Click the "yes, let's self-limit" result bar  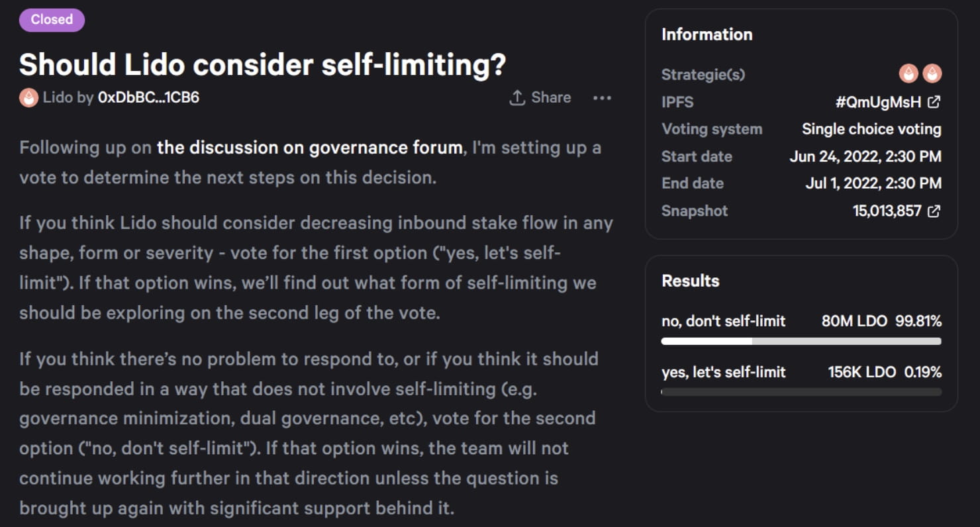[x=801, y=392]
